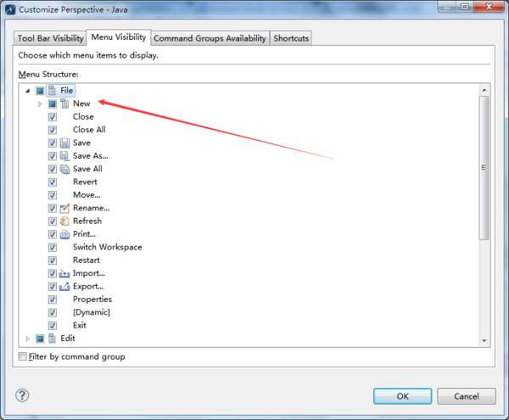Click the Eclipse icon in title bar
Viewport: 509px width, 420px height.
(10, 9)
